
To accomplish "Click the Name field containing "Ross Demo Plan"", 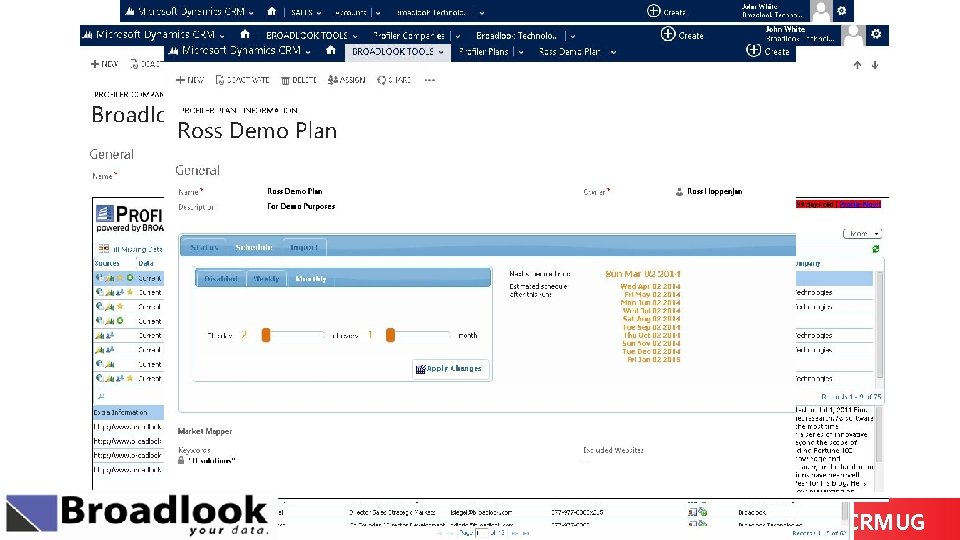I will (294, 192).
